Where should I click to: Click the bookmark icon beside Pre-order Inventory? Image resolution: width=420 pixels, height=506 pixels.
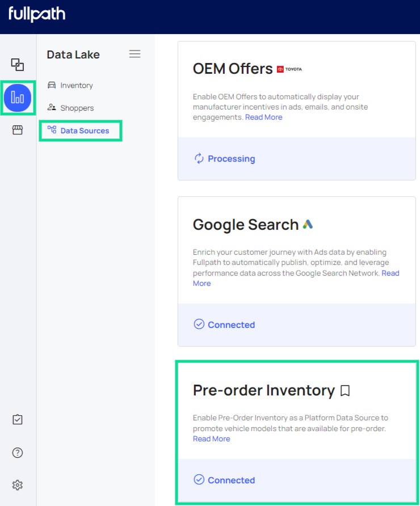pos(345,391)
